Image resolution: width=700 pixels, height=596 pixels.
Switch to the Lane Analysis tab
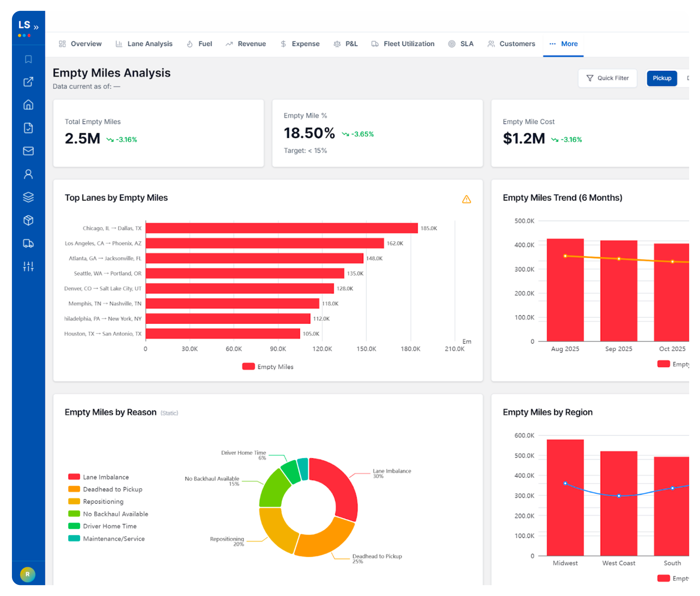tap(144, 44)
